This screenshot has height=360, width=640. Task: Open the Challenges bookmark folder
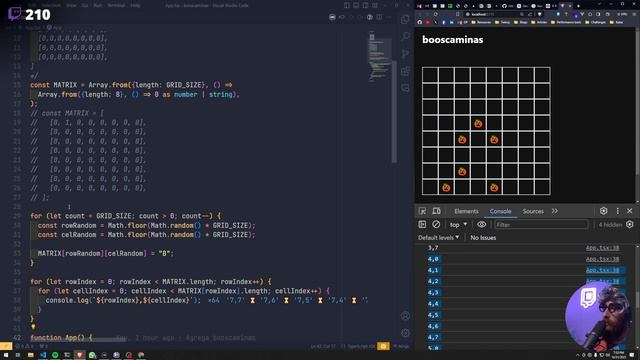tap(595, 22)
